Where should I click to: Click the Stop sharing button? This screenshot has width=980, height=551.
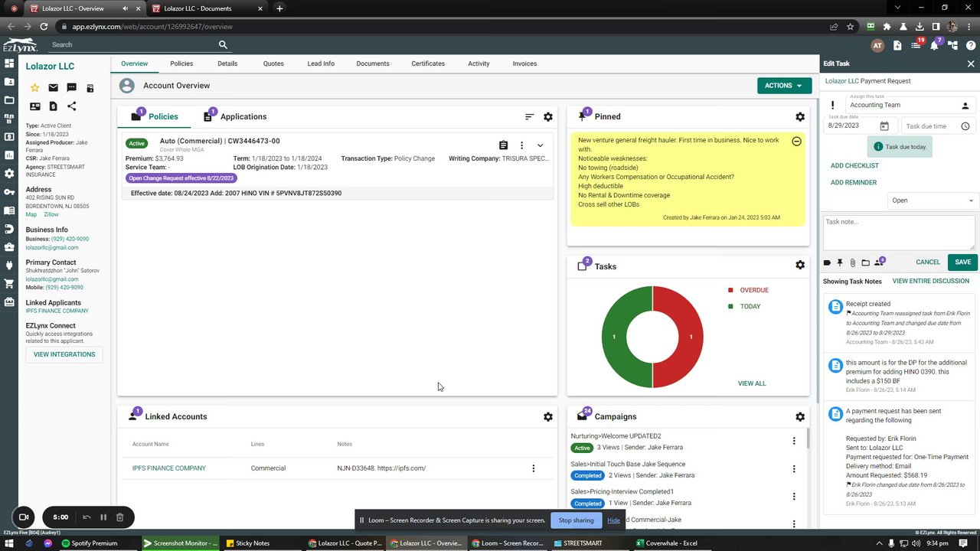(576, 520)
